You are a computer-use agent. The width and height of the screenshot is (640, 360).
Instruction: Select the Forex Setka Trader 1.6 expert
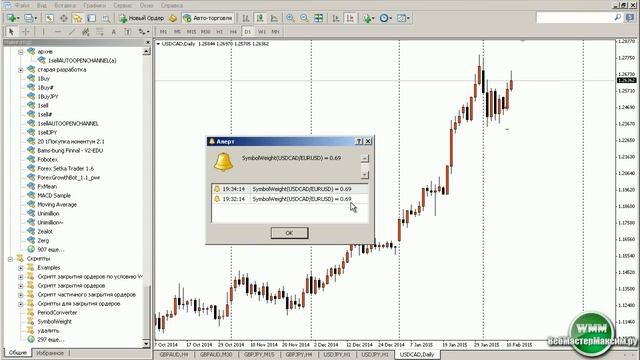click(65, 169)
